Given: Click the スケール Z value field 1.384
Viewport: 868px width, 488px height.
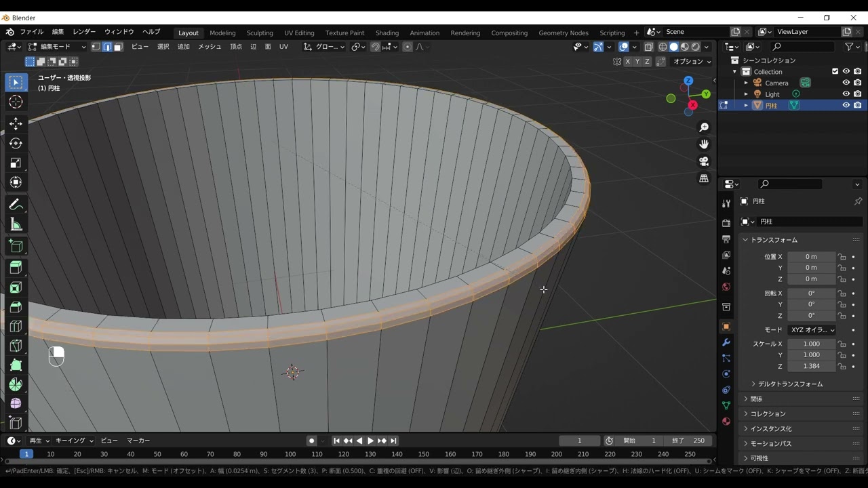Looking at the screenshot, I should tap(811, 367).
